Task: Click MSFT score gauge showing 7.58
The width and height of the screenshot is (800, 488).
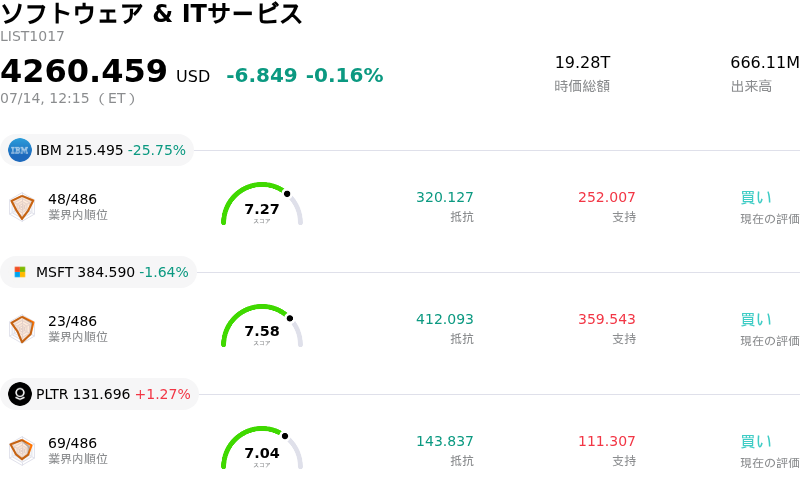Action: [262, 326]
